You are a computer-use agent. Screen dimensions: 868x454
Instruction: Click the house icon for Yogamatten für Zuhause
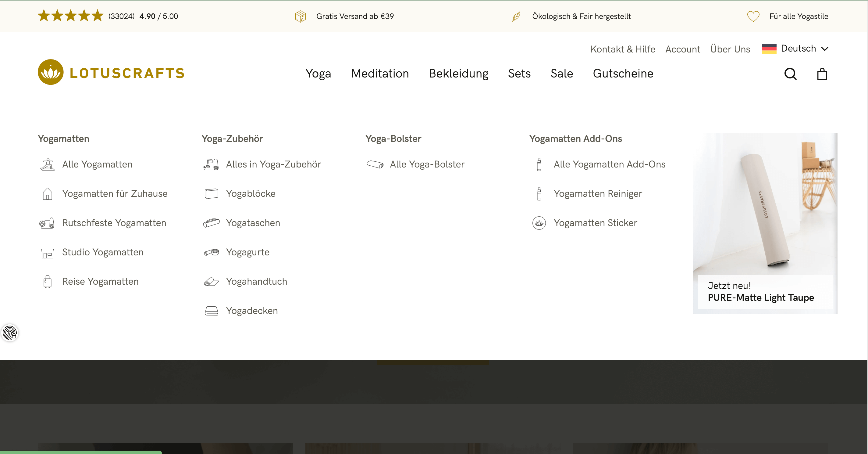48,194
